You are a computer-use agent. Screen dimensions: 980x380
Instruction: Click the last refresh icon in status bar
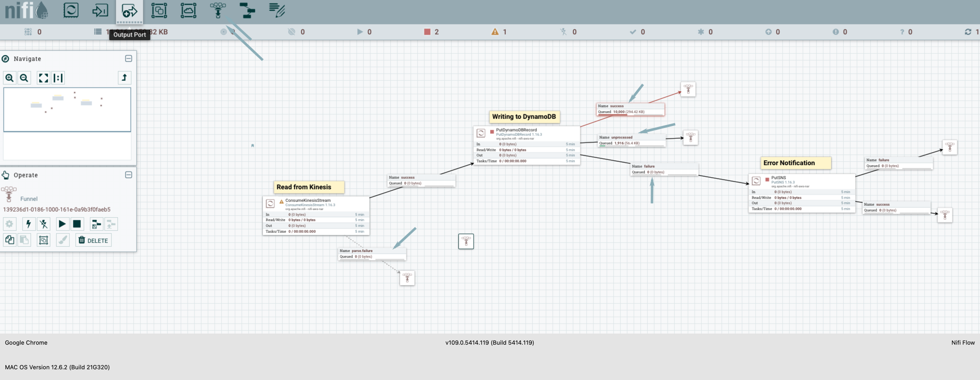click(x=968, y=32)
